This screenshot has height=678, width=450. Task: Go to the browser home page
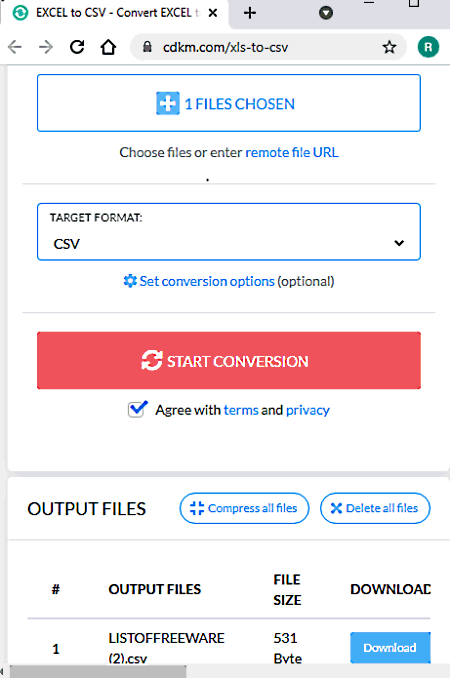[108, 47]
